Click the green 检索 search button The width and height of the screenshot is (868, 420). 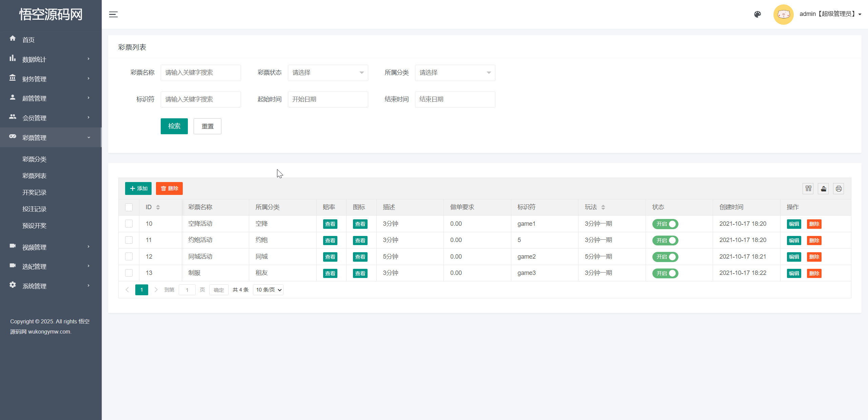click(x=174, y=126)
